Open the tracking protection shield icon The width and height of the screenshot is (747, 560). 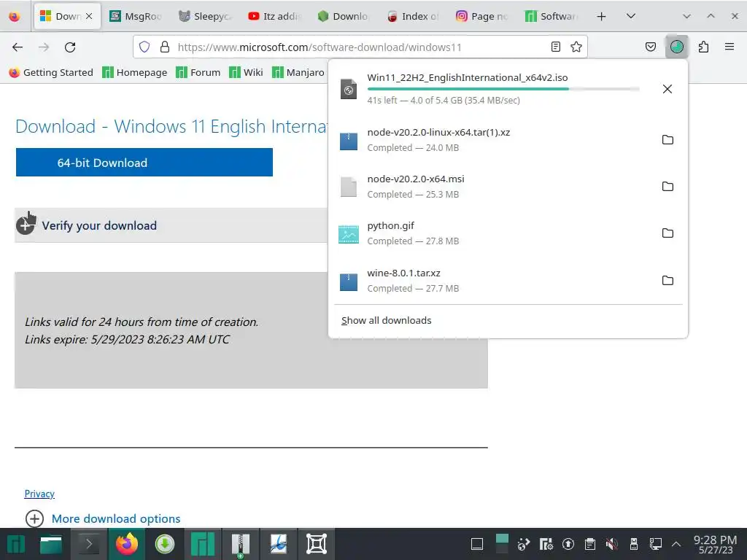point(144,47)
